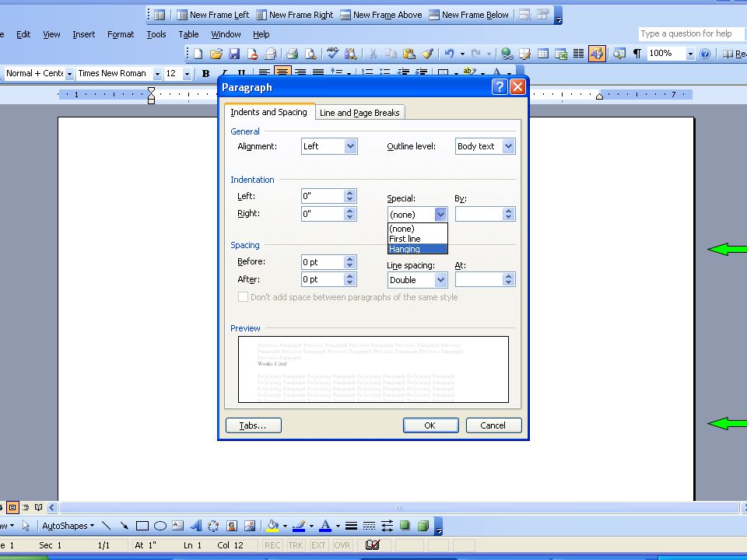Open the Style dropdown arrow
Viewport: 747px width, 560px height.
click(x=69, y=74)
